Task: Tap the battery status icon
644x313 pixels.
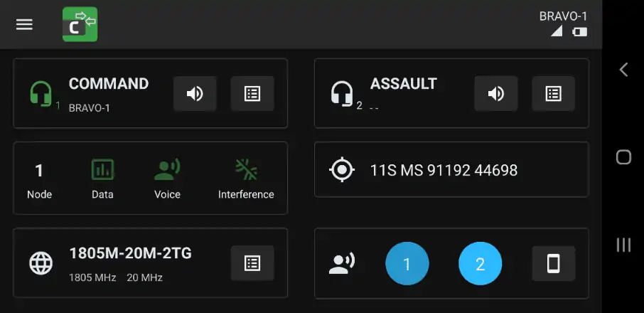Action: (579, 31)
